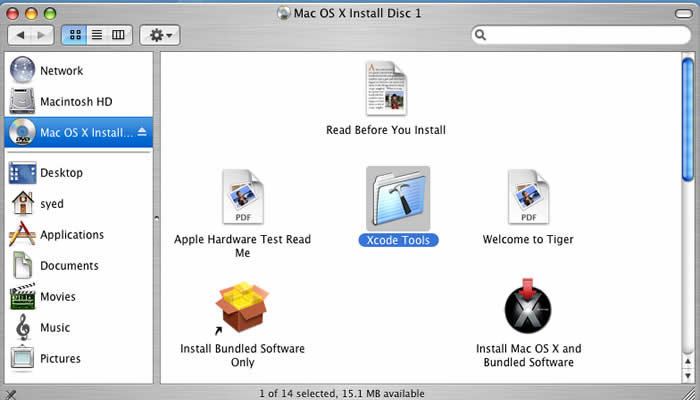The height and width of the screenshot is (400, 700).
Task: Click the window title disc proxy icon
Action: pos(283,13)
